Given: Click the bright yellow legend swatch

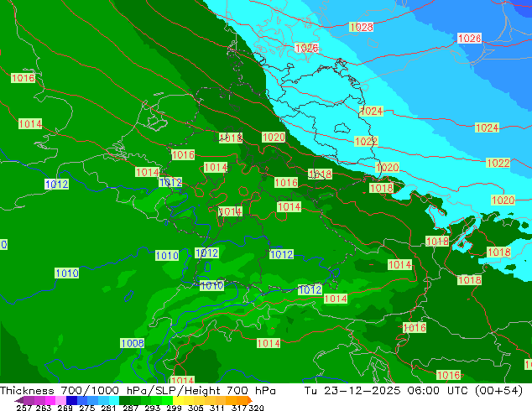Looking at the screenshot, I should (178, 400).
